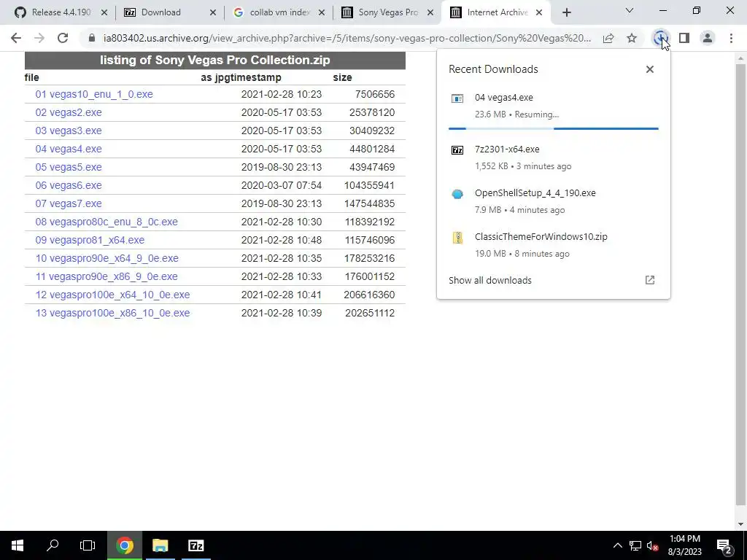Download 11 vegaspro90e_x86_9_0e.exe
747x560 pixels.
tap(107, 276)
